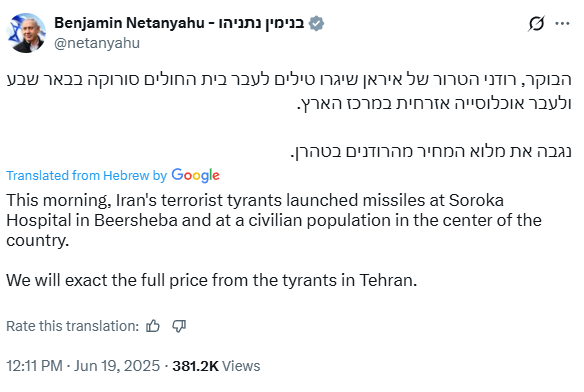The image size is (584, 392).
Task: Open the 12:11 PM timestamp link
Action: (34, 366)
